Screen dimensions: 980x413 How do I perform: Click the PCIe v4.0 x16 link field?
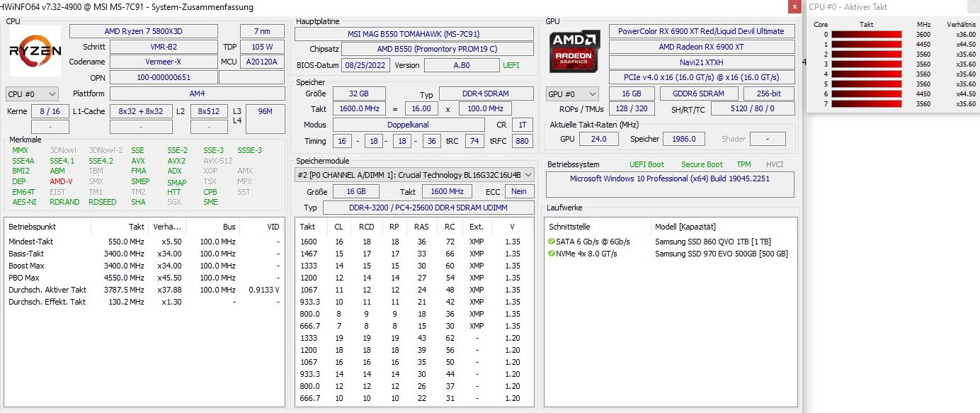coord(701,77)
